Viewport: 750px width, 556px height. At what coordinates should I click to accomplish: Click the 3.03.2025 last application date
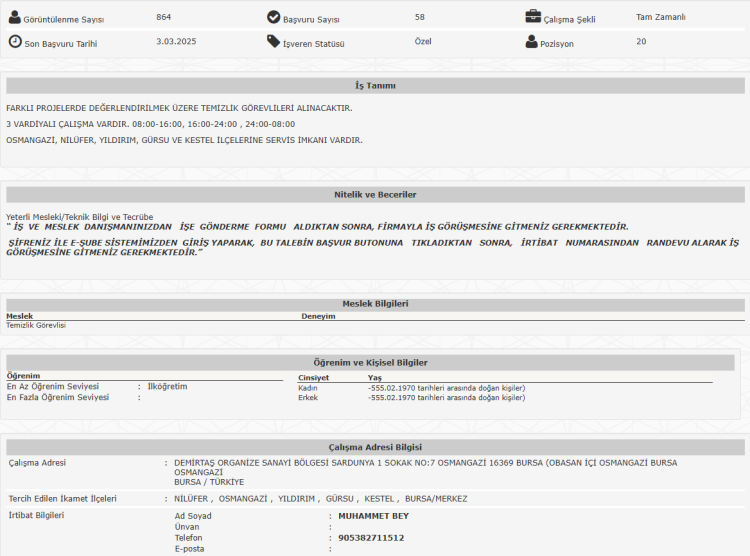176,42
